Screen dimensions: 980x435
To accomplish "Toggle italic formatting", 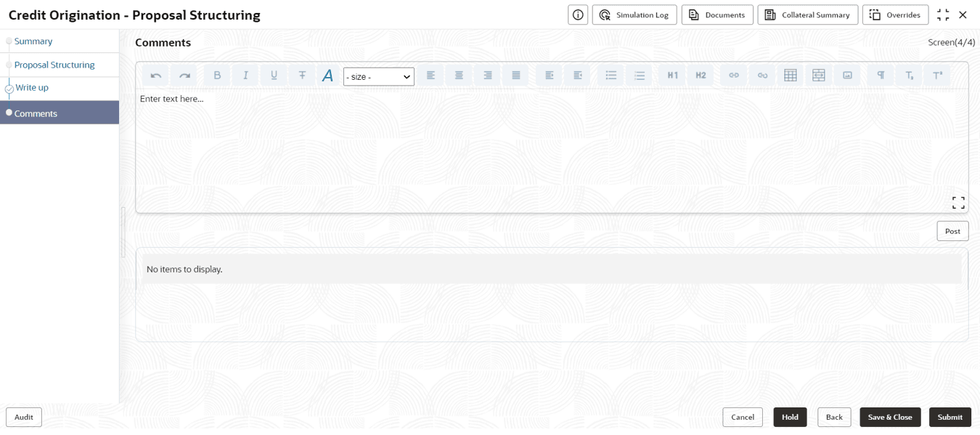I will 245,76.
